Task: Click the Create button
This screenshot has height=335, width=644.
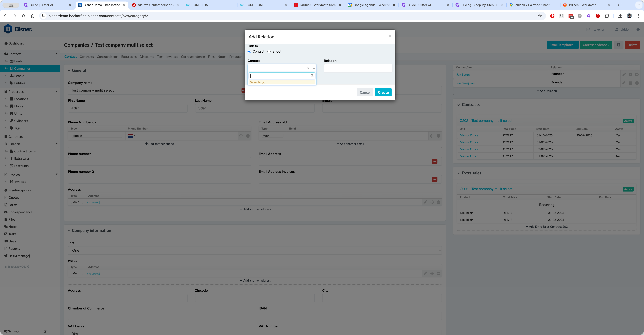Action: 383,92
